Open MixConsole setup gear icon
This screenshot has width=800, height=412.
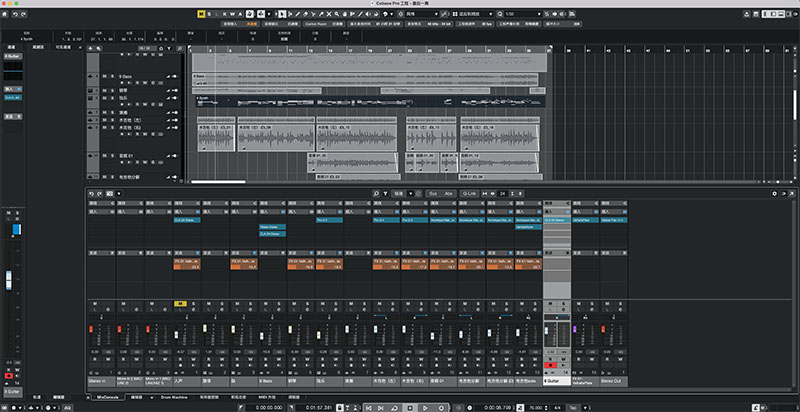[774, 194]
